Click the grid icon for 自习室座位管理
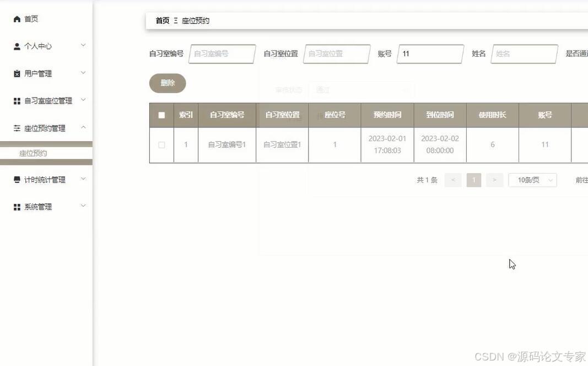The height and width of the screenshot is (366, 588). pos(17,101)
